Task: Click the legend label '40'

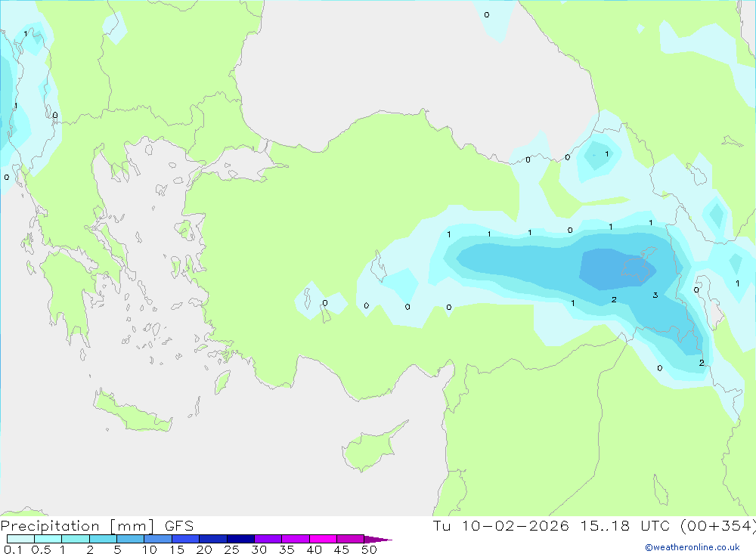Action: point(314,549)
